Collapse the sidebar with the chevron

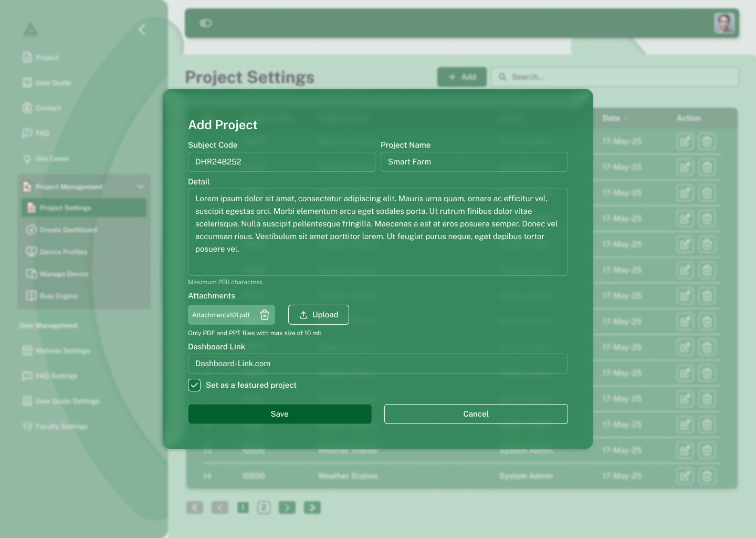(142, 29)
